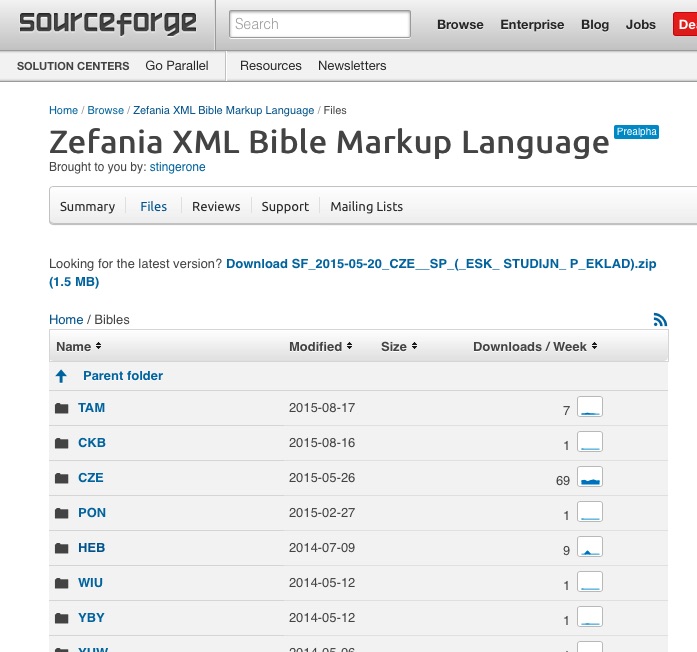Image resolution: width=697 pixels, height=652 pixels.
Task: Click the 2015-05-26 modified date
Action: pyautogui.click(x=322, y=478)
